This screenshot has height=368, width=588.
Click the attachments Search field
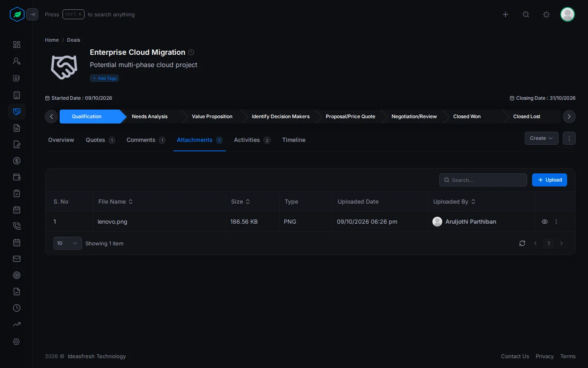(x=483, y=180)
